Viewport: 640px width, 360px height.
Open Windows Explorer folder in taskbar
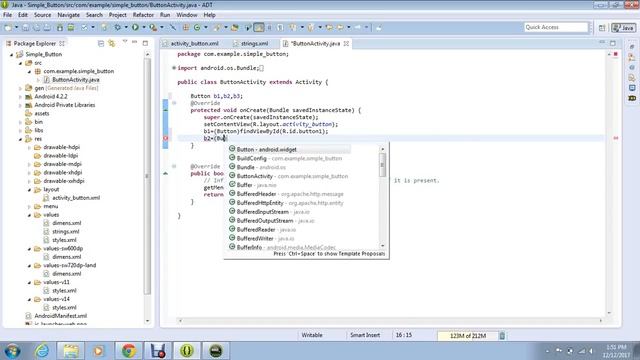click(71, 351)
